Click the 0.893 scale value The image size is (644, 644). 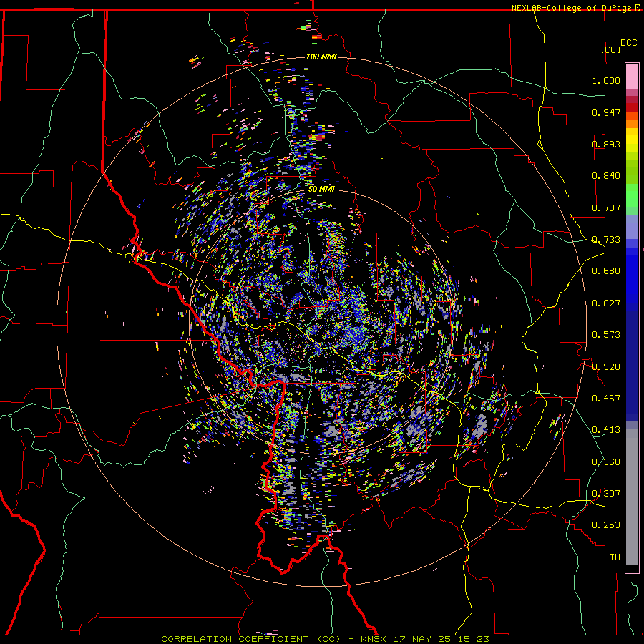606,144
